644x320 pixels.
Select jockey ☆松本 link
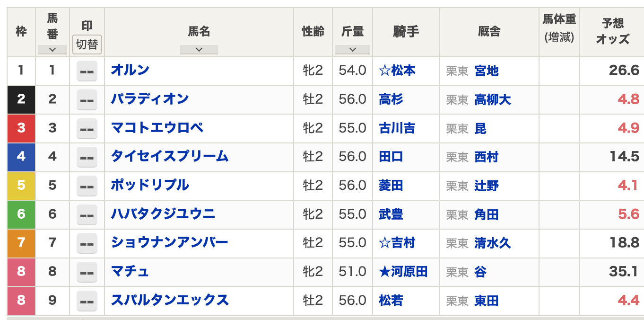coord(397,71)
